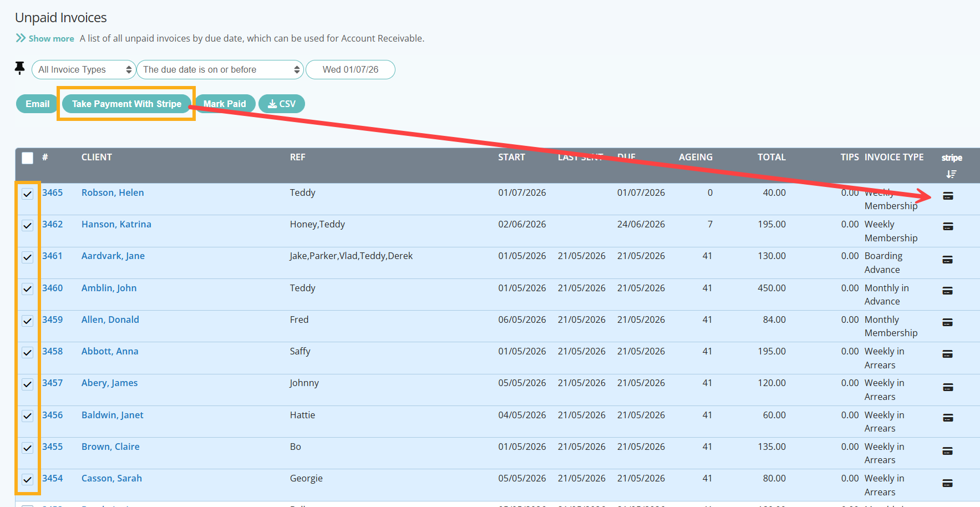This screenshot has width=980, height=507.
Task: Uncheck the checkbox for Brown, Claire
Action: pos(27,448)
